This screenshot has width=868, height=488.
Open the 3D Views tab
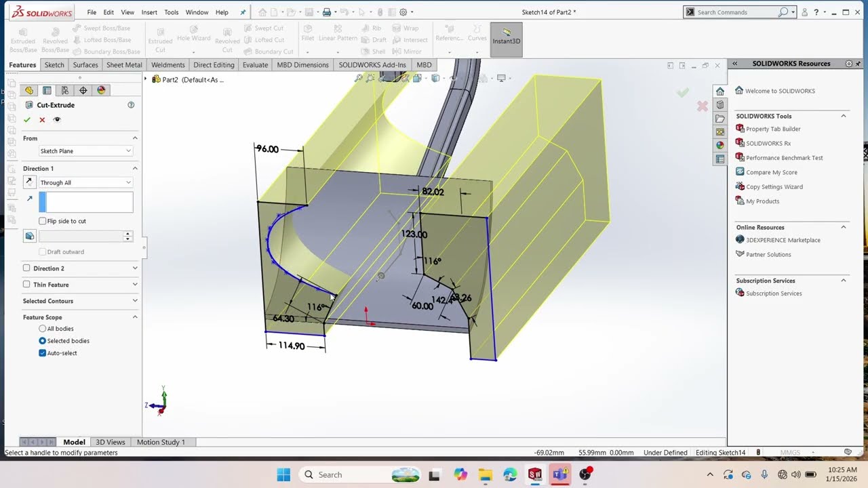click(110, 442)
